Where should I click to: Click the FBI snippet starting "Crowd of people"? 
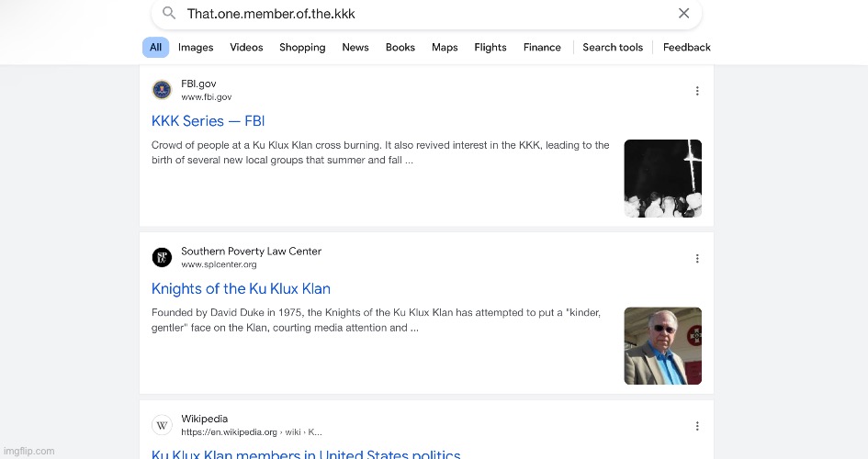click(380, 152)
